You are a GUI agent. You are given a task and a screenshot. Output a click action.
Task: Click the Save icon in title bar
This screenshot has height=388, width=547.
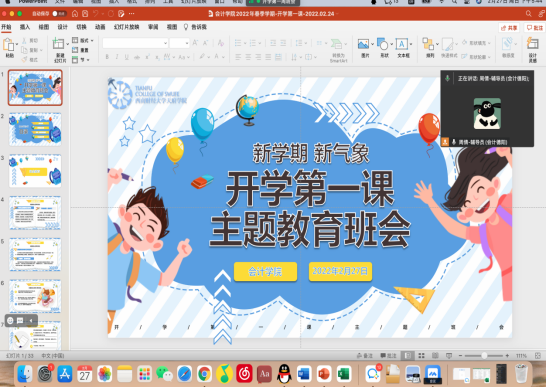coord(85,14)
